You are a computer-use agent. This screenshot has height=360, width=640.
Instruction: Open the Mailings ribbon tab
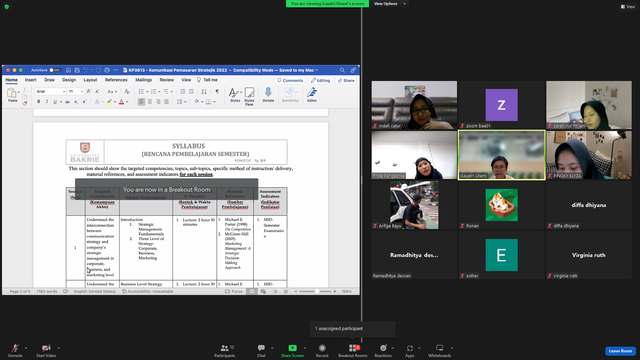pyautogui.click(x=144, y=80)
